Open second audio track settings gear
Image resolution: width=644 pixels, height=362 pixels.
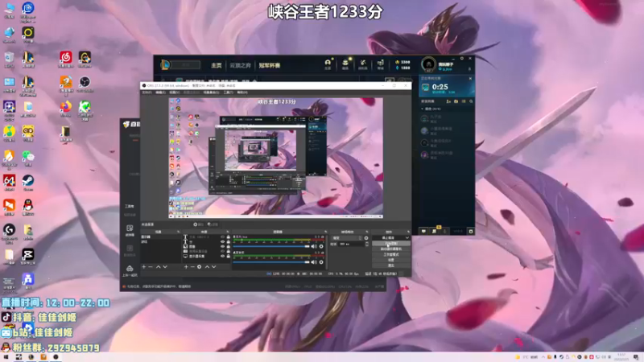tap(321, 262)
